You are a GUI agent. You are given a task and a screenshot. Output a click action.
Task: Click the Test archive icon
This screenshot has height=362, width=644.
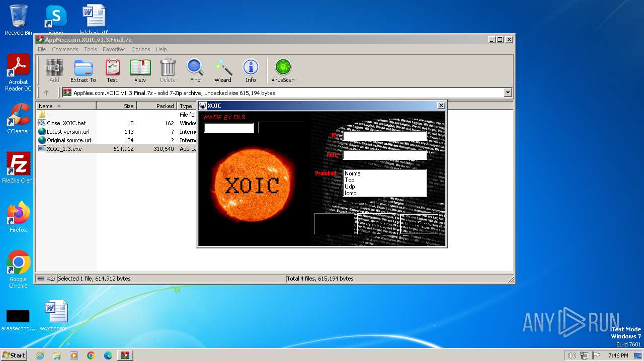pos(112,70)
